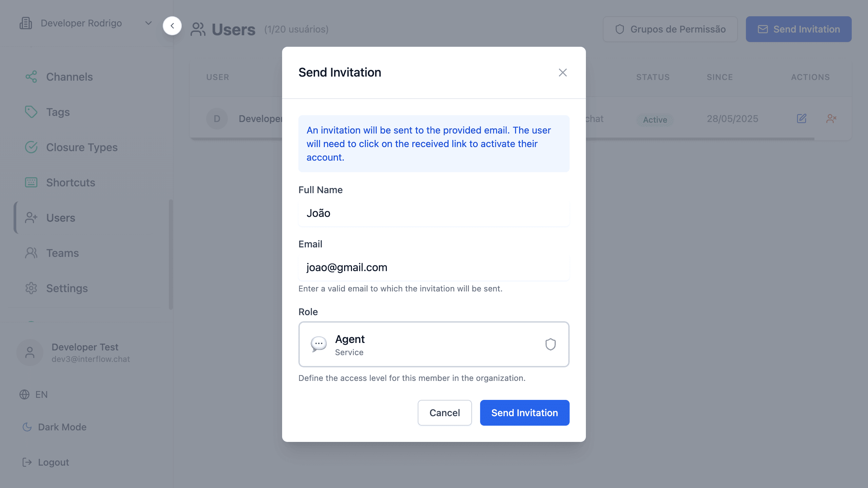Open the Developer Test profile menu
Viewport: 868px width, 488px height.
[85, 352]
